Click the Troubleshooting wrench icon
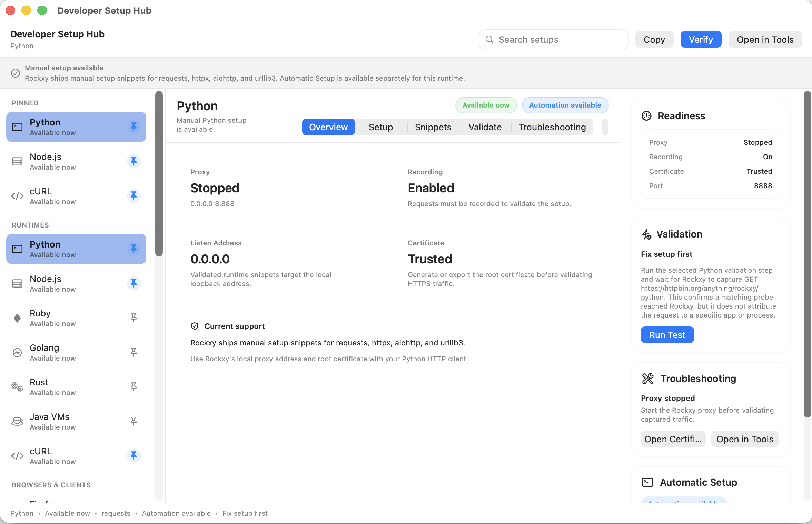 (648, 379)
